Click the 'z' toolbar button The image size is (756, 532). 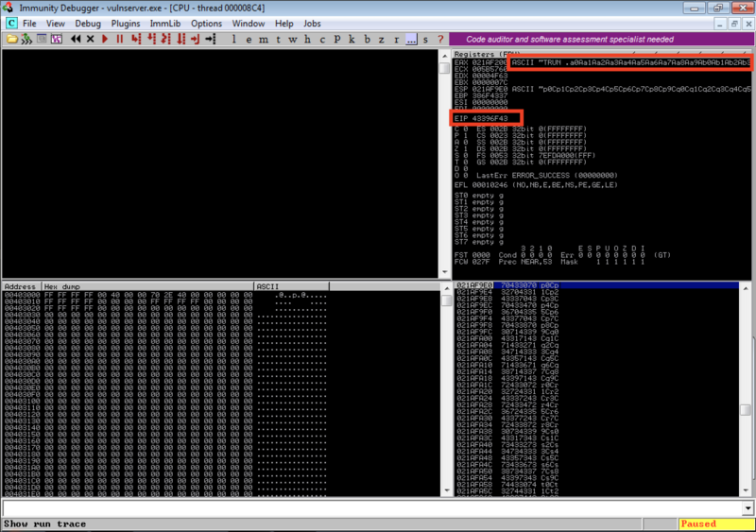click(382, 40)
